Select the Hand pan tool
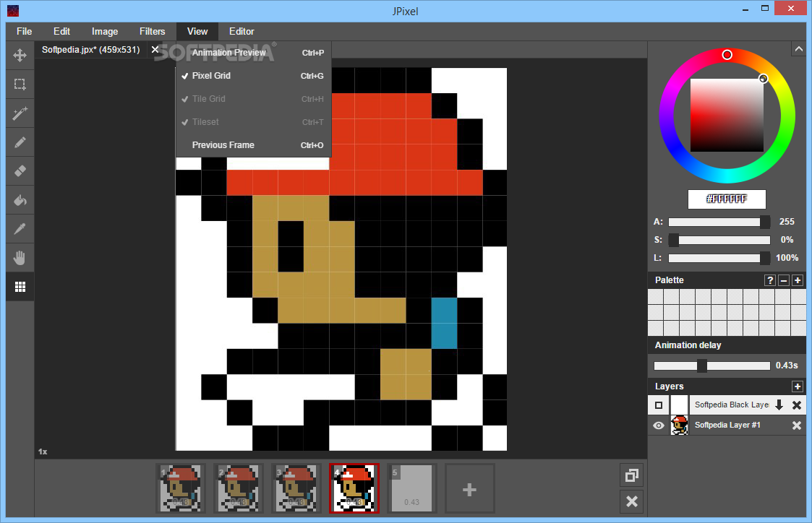 click(20, 258)
